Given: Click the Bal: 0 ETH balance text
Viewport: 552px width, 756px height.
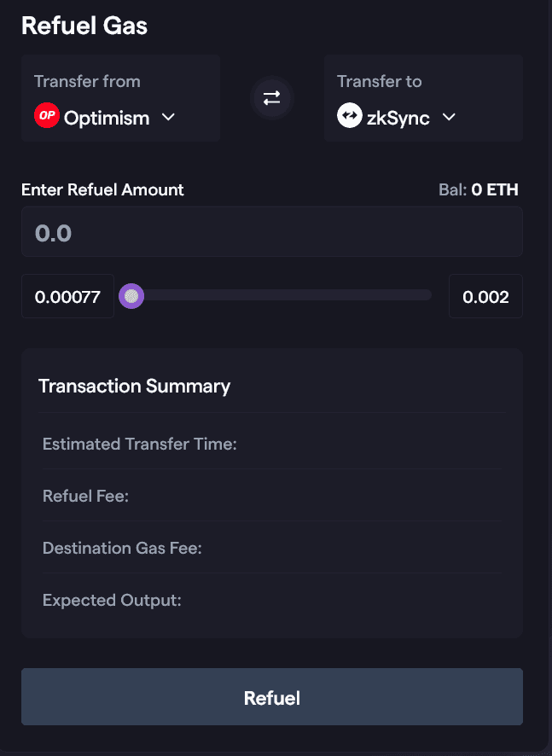Looking at the screenshot, I should click(x=478, y=189).
